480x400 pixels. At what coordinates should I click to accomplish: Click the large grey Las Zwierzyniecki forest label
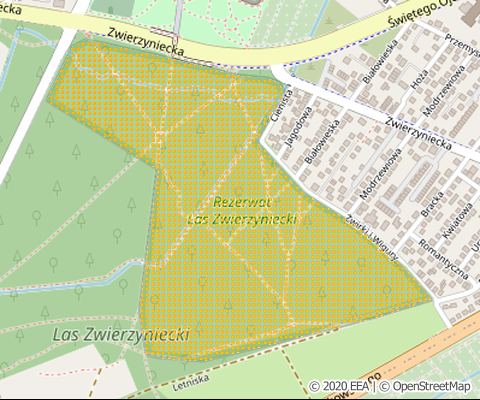121,335
